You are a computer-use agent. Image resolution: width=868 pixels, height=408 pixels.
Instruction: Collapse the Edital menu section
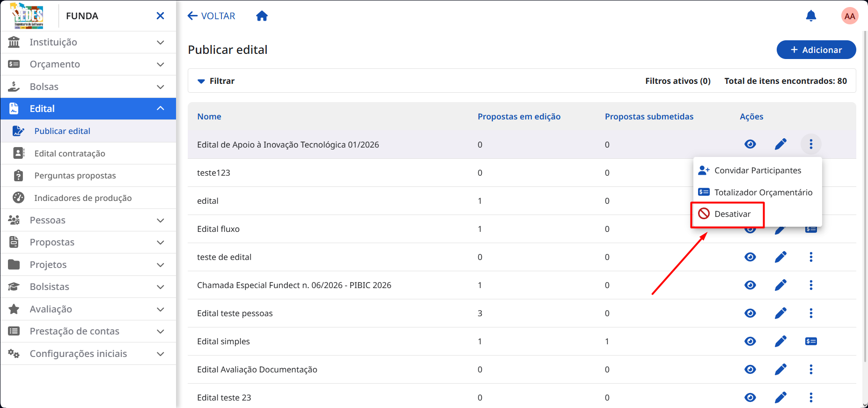point(88,109)
